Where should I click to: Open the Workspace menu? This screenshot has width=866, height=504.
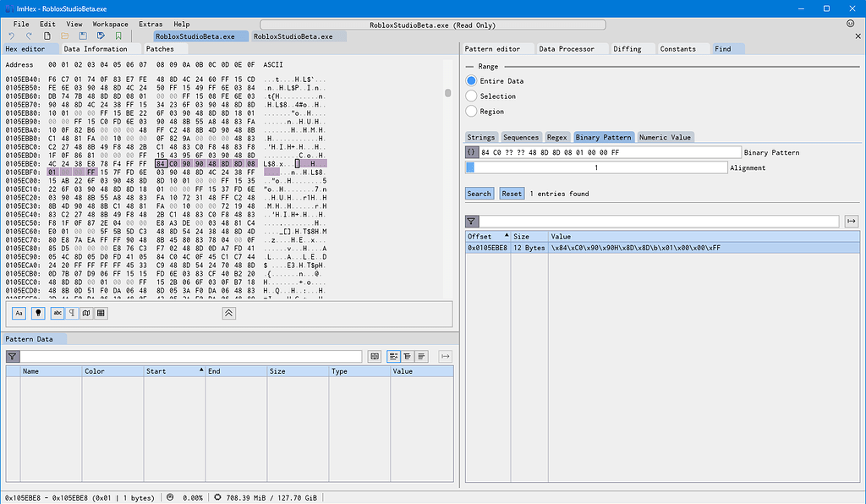pos(110,25)
